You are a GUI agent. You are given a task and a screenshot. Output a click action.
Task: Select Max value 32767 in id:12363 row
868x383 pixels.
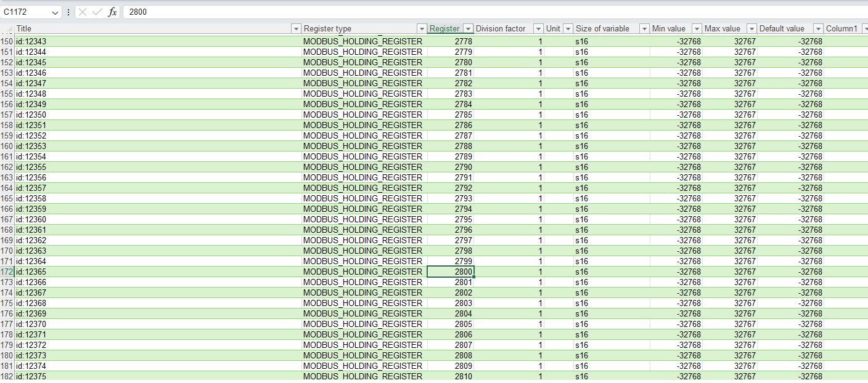pos(730,251)
